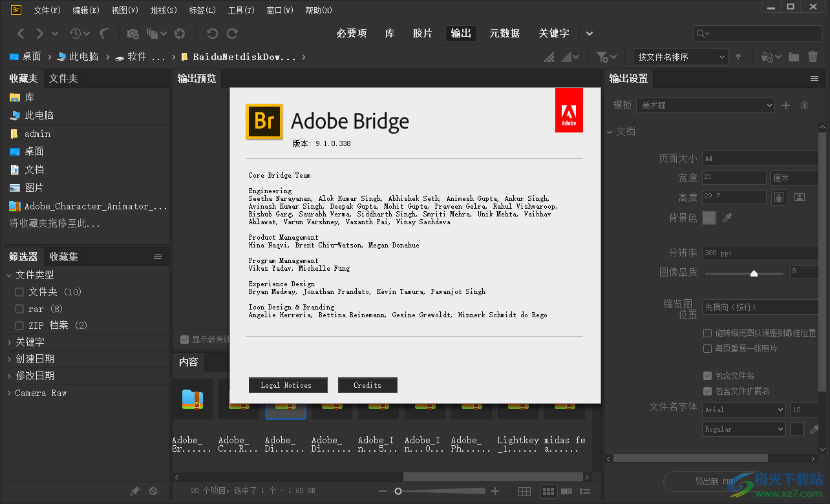Toggle 包含文件名 checkbox
Screen dimensions: 830x504
point(707,375)
